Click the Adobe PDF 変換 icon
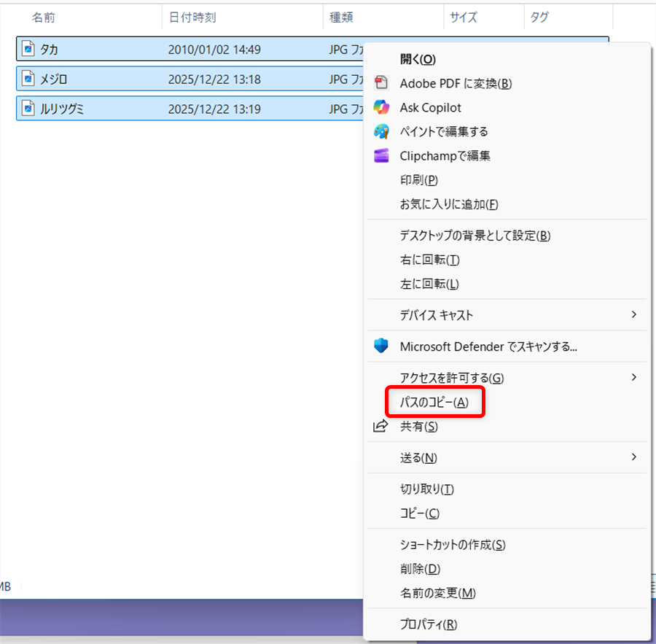The width and height of the screenshot is (656, 644). tap(380, 83)
